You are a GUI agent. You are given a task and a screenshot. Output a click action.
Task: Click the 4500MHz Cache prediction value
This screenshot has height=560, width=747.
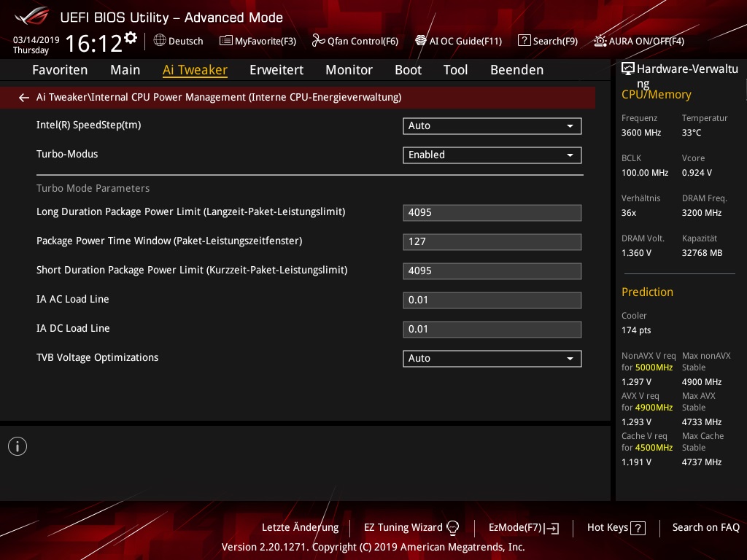(654, 448)
